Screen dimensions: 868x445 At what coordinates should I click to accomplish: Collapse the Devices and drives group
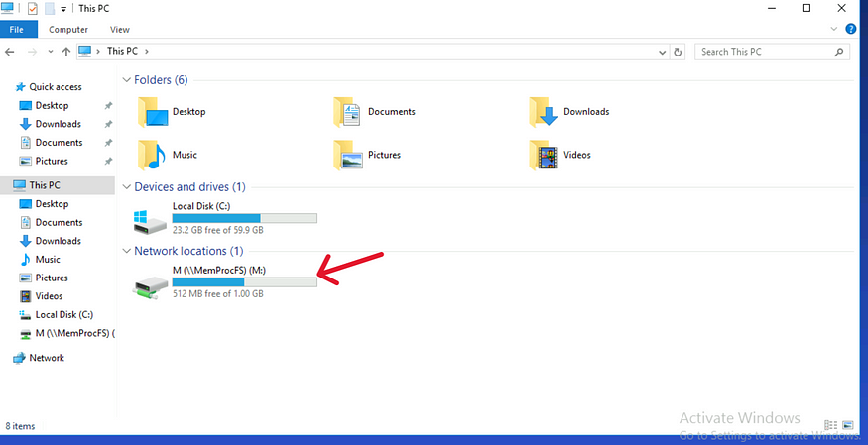point(126,187)
